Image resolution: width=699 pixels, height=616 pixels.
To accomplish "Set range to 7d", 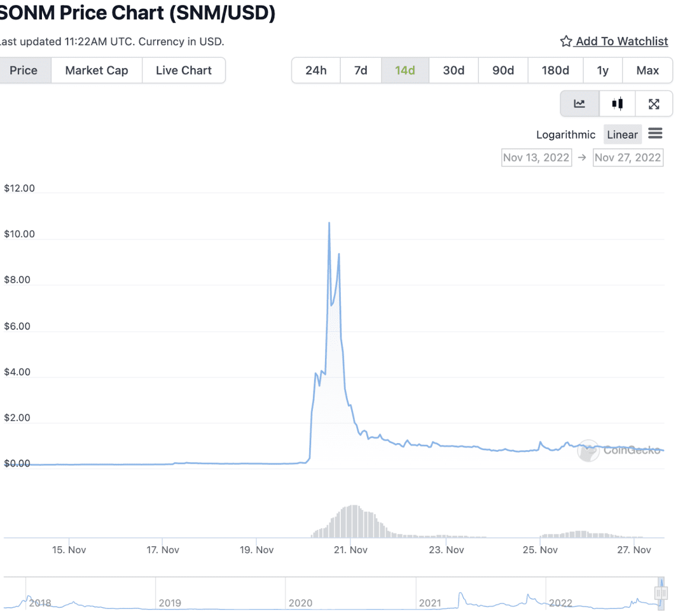I will click(x=361, y=70).
